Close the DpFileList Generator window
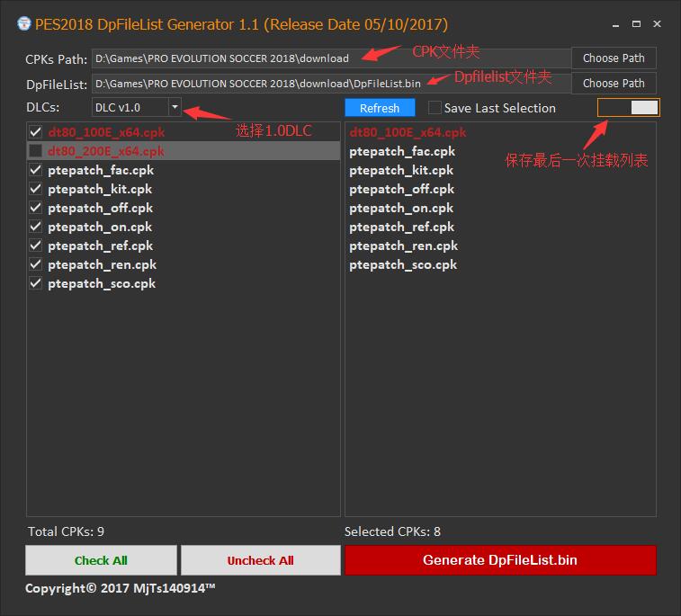This screenshot has width=681, height=616. click(657, 24)
